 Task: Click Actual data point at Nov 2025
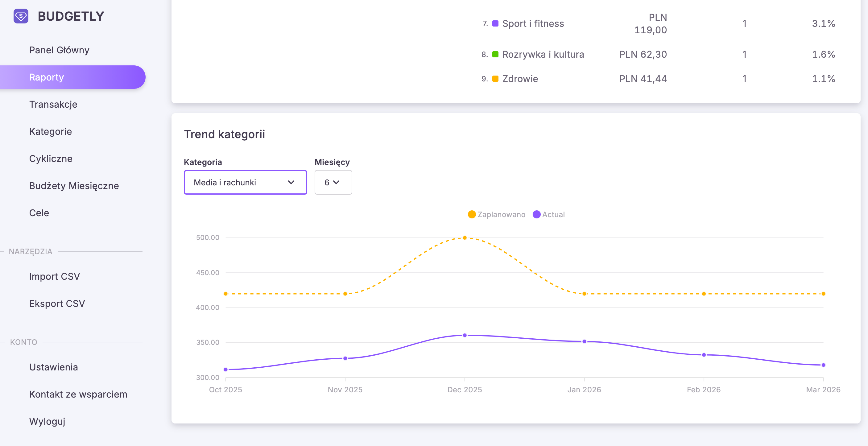click(x=345, y=358)
